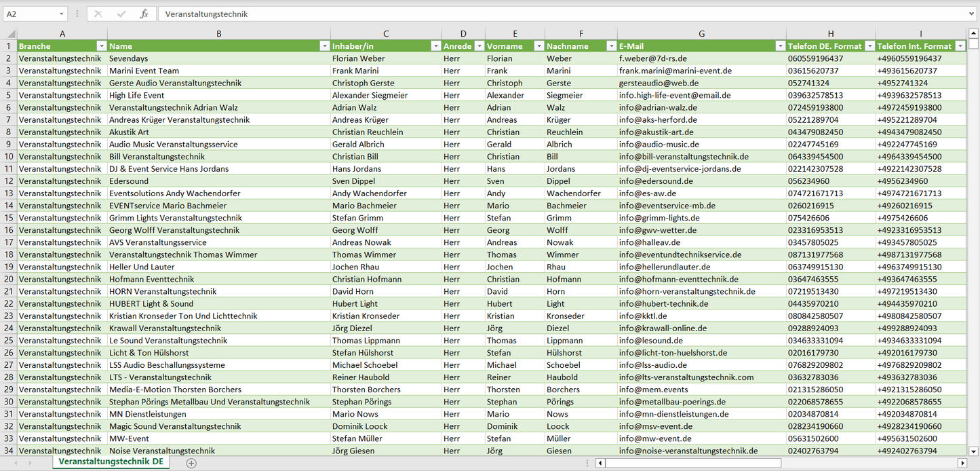Select column G by its header
This screenshot has width=980, height=471.
(x=701, y=34)
